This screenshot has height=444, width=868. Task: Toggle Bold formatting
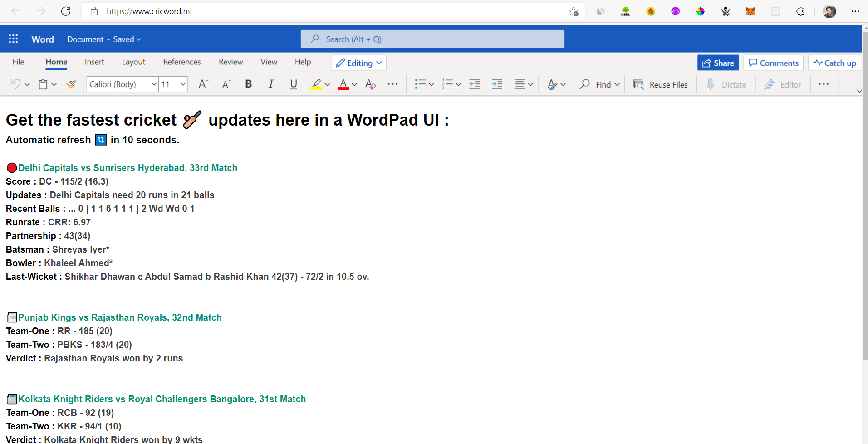pos(248,84)
